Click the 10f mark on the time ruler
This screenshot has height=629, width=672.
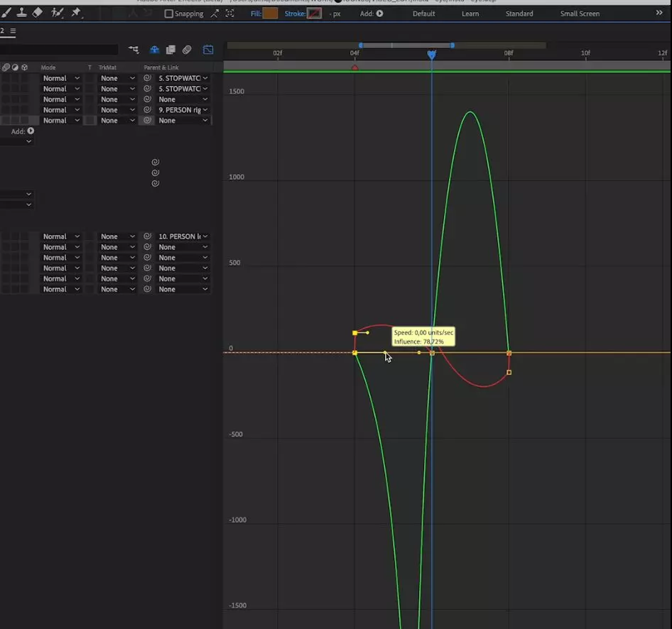585,53
